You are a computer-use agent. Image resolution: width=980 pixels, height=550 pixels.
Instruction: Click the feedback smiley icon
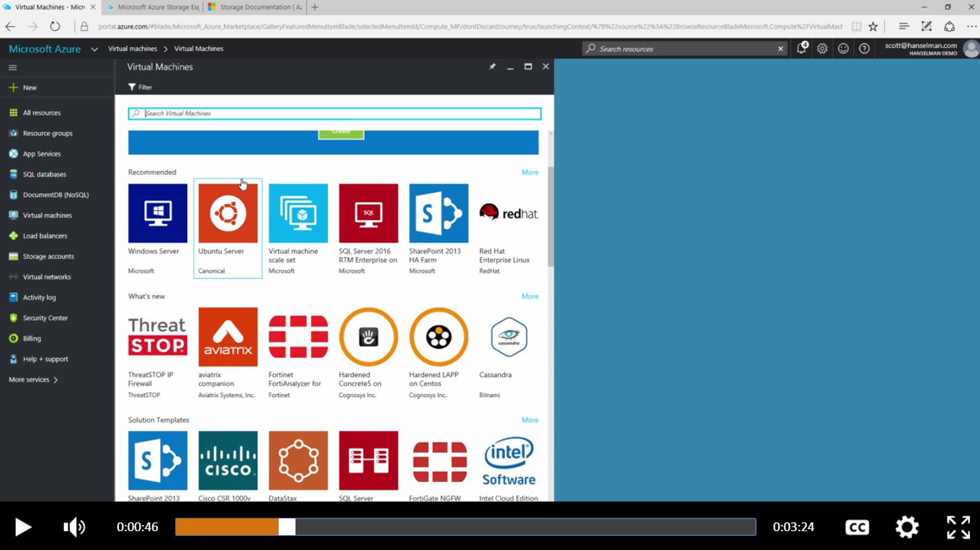click(x=843, y=48)
